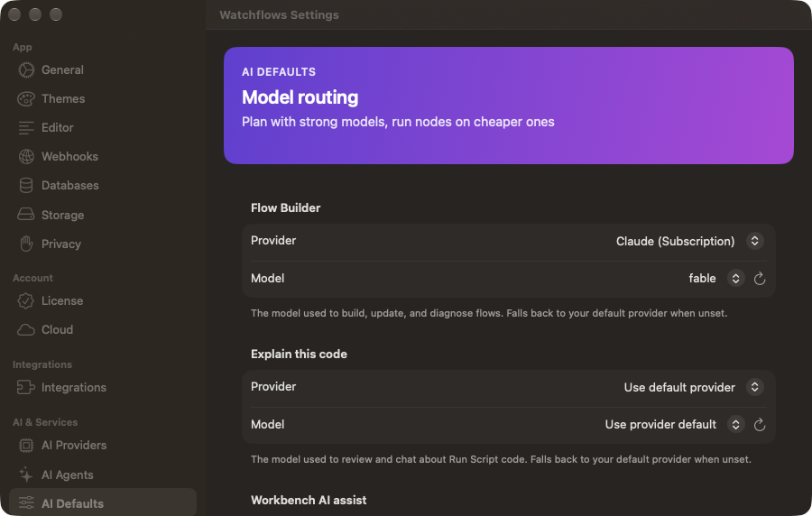Click the Themes palette icon

(26, 99)
